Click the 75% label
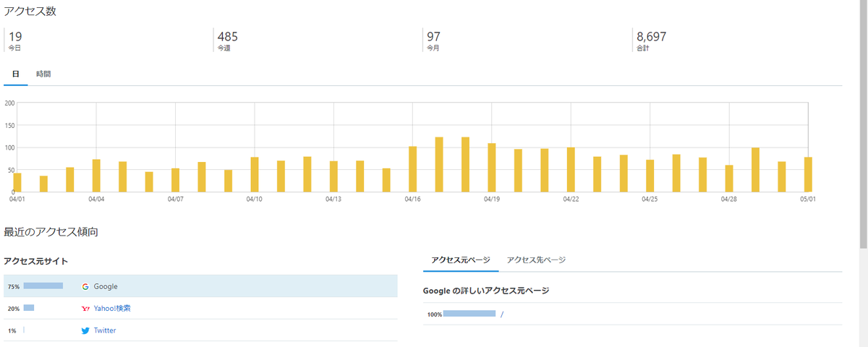Viewport: 868px width, 347px height. point(14,287)
